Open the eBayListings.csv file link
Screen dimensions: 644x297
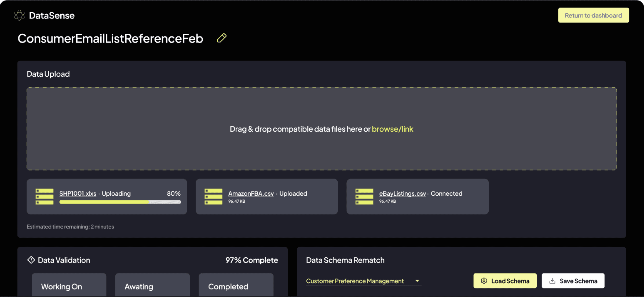click(x=402, y=194)
